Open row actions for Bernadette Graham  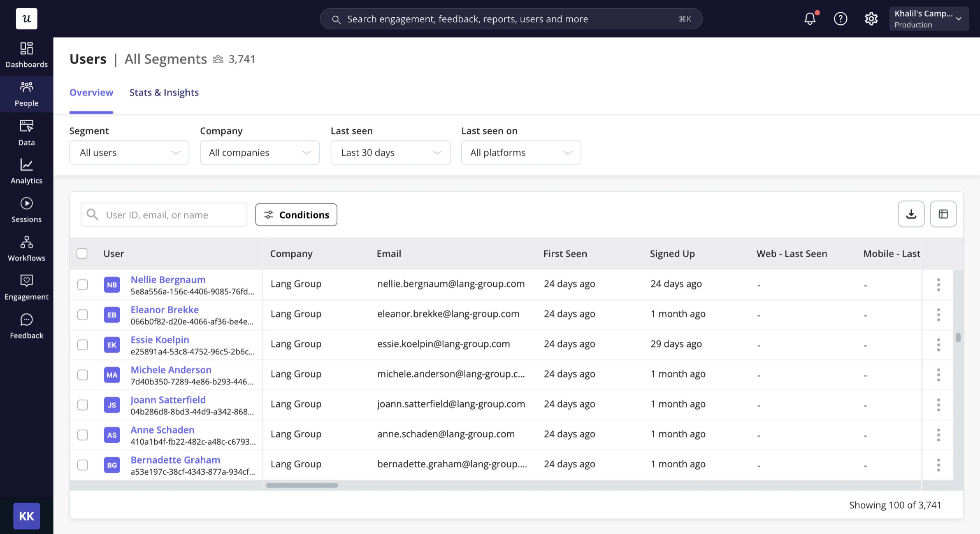(938, 465)
